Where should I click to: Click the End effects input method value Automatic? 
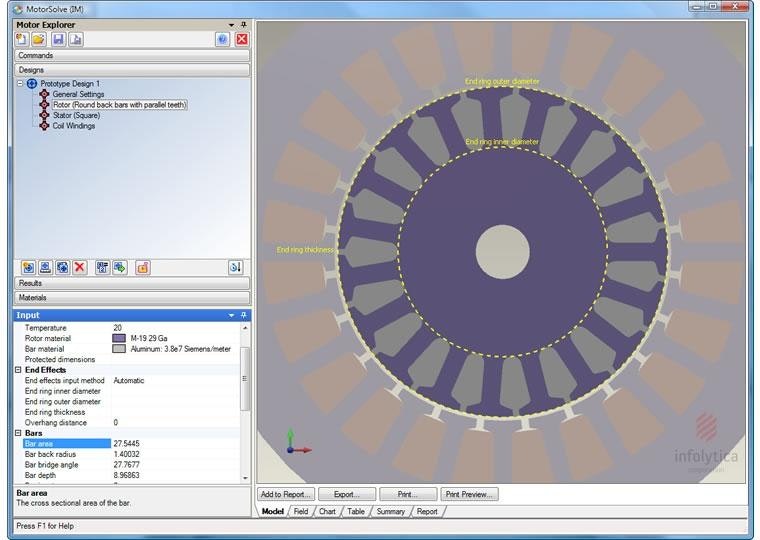tap(175, 381)
